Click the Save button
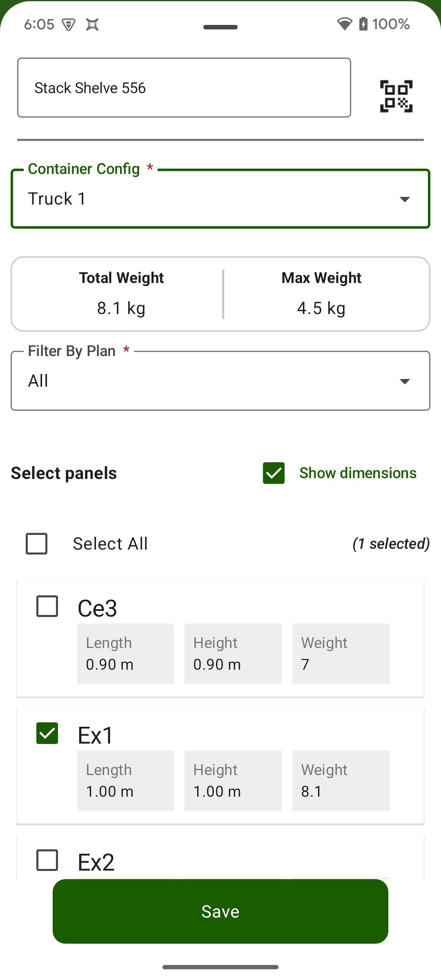This screenshot has height=980, width=441. pyautogui.click(x=220, y=911)
